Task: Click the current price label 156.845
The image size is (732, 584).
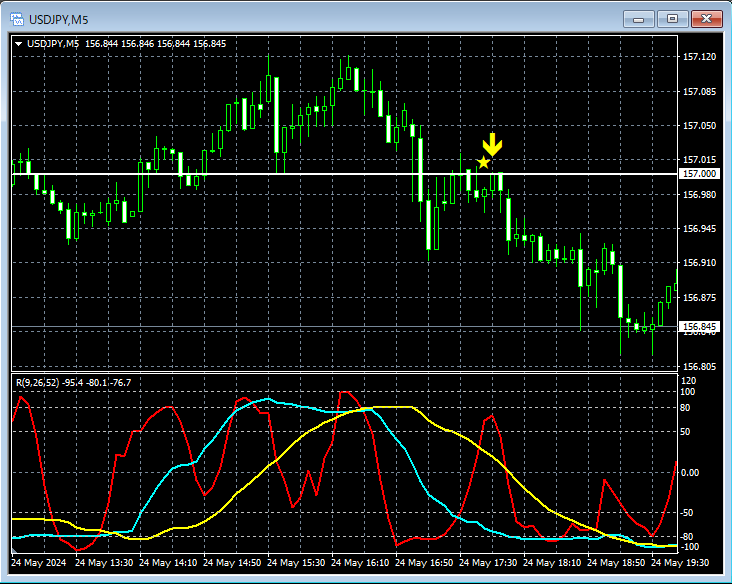Action: coord(698,326)
